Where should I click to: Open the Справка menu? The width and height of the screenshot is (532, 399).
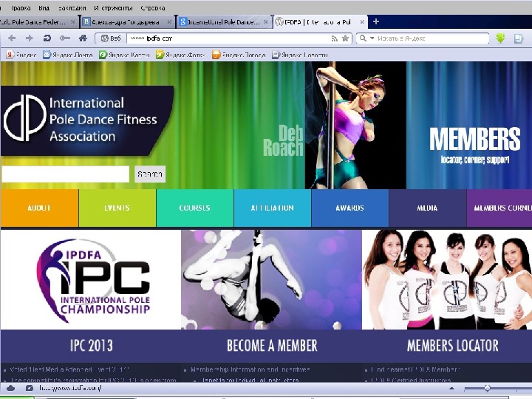point(152,8)
